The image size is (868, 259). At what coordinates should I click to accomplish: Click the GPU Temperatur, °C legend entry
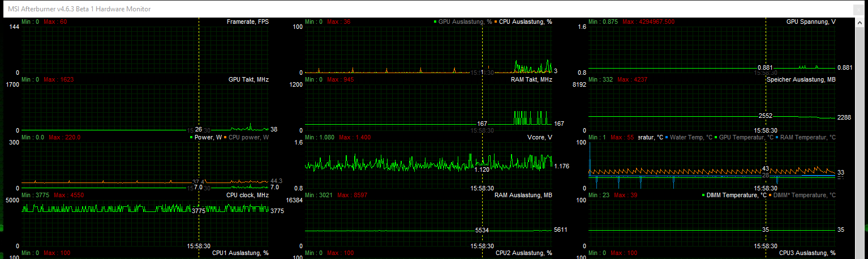pyautogui.click(x=746, y=137)
